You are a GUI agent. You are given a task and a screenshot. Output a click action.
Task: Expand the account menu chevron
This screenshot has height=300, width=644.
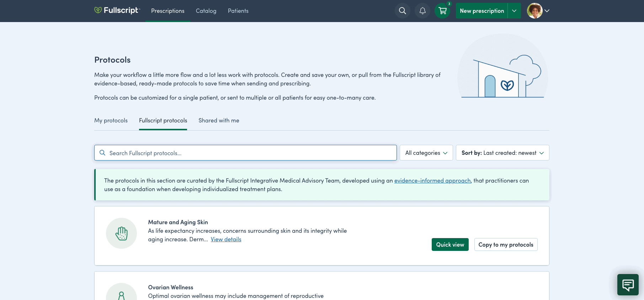coord(547,11)
